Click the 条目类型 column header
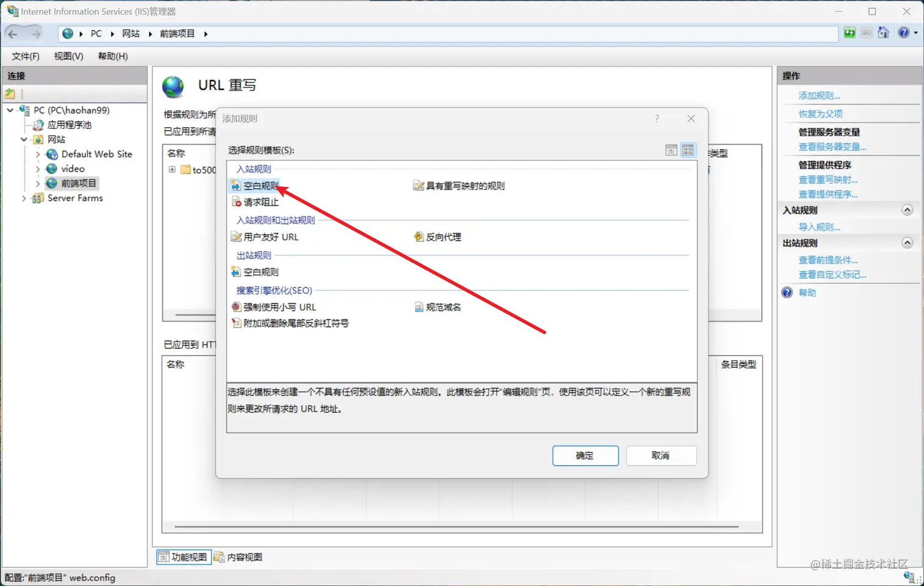924x586 pixels. pyautogui.click(x=738, y=364)
